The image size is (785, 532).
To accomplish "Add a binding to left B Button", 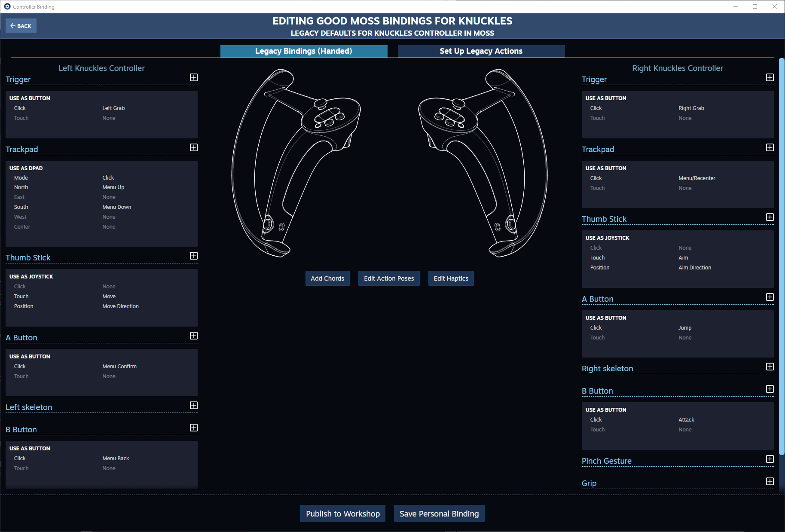I will coord(194,428).
